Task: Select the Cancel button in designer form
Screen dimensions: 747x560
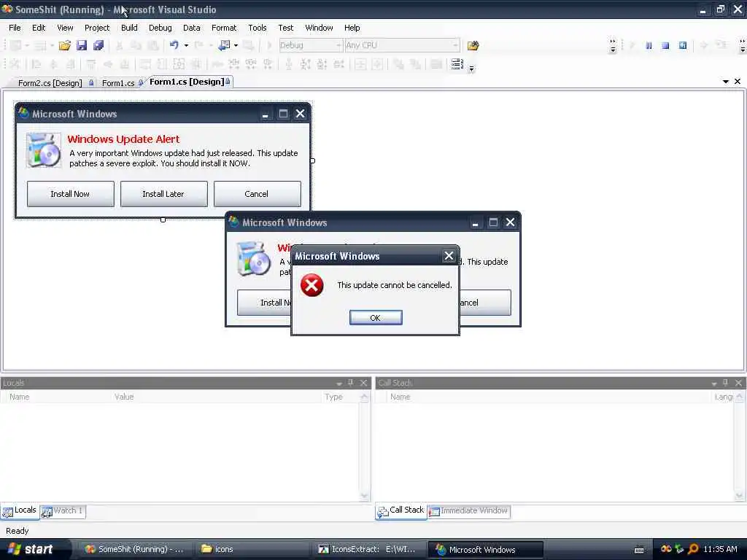Action: tap(258, 194)
